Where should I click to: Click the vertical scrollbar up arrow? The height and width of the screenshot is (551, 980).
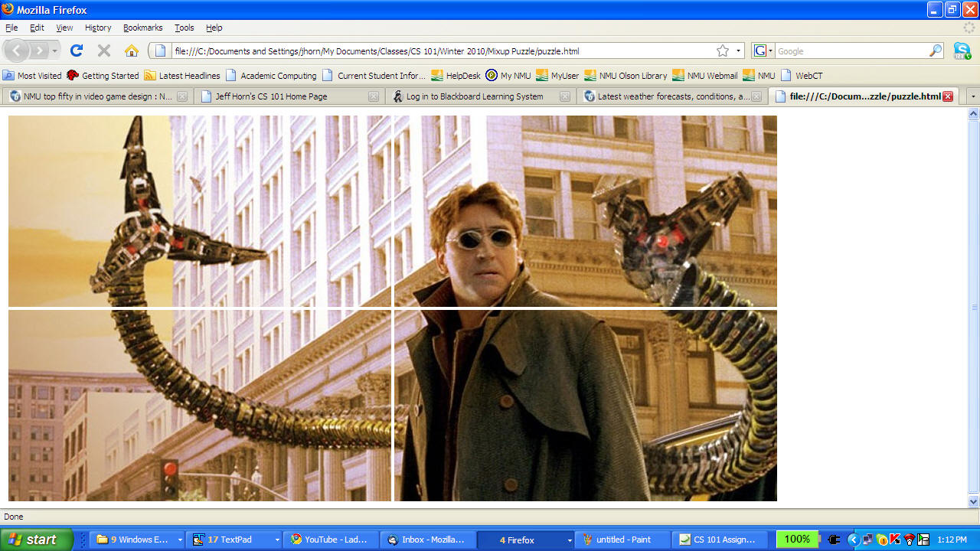pos(974,114)
